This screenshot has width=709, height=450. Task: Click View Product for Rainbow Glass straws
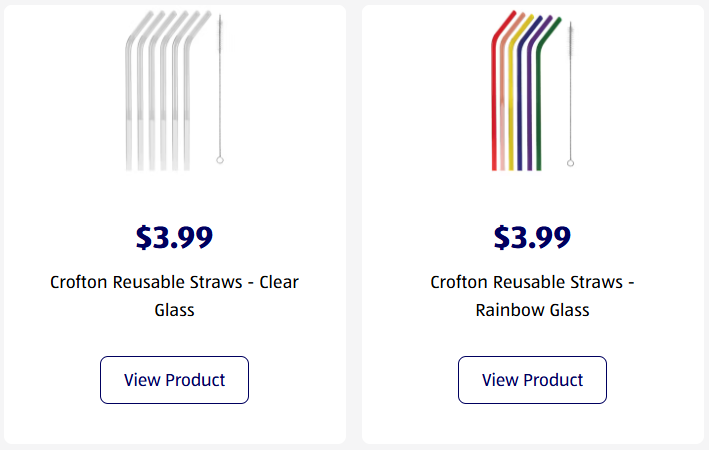coord(532,380)
